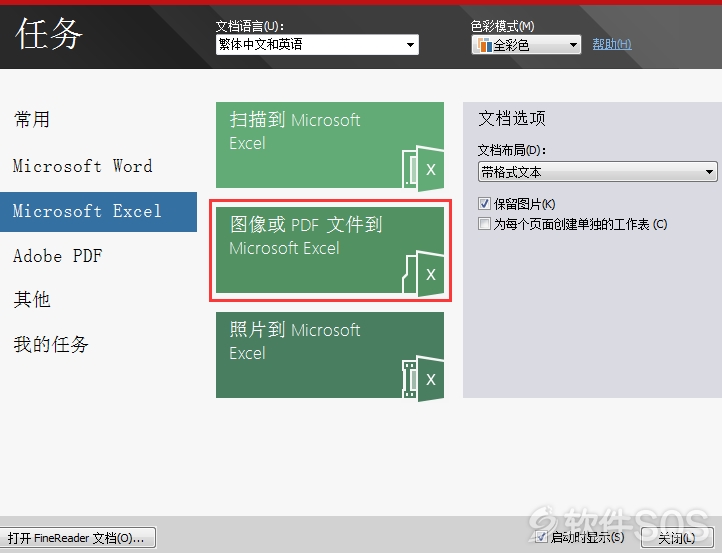Start the 扫描到 Microsoft Excel task
Viewport: 722px width, 553px height.
tap(330, 145)
